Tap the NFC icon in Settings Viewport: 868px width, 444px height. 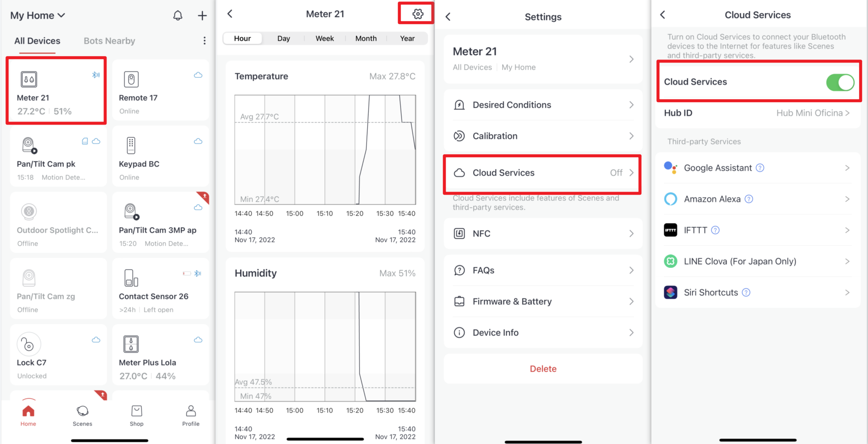(459, 233)
